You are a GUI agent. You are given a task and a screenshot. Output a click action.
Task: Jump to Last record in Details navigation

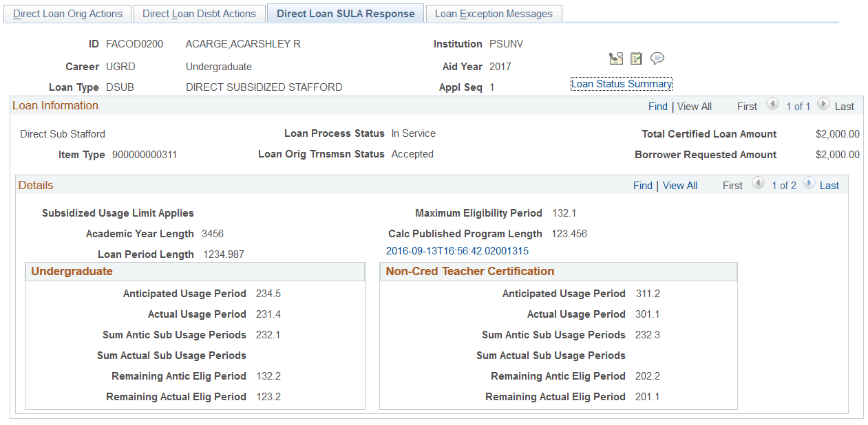coord(829,185)
